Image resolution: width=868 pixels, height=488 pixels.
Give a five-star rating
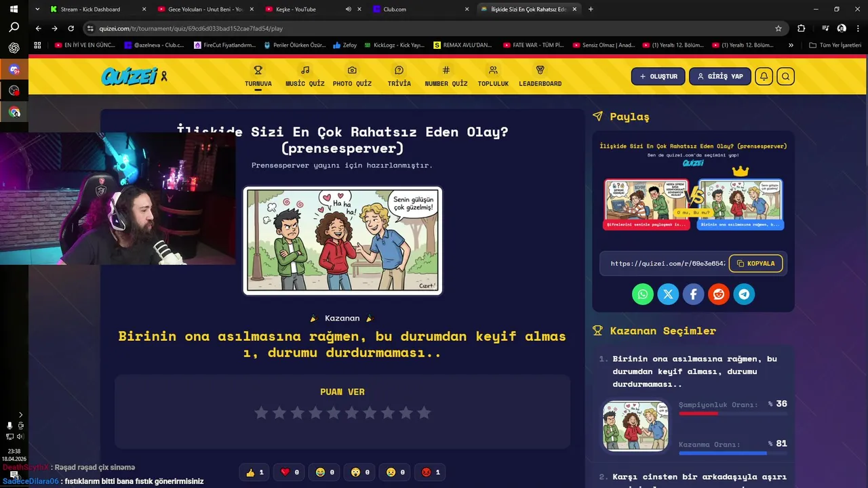click(x=334, y=413)
